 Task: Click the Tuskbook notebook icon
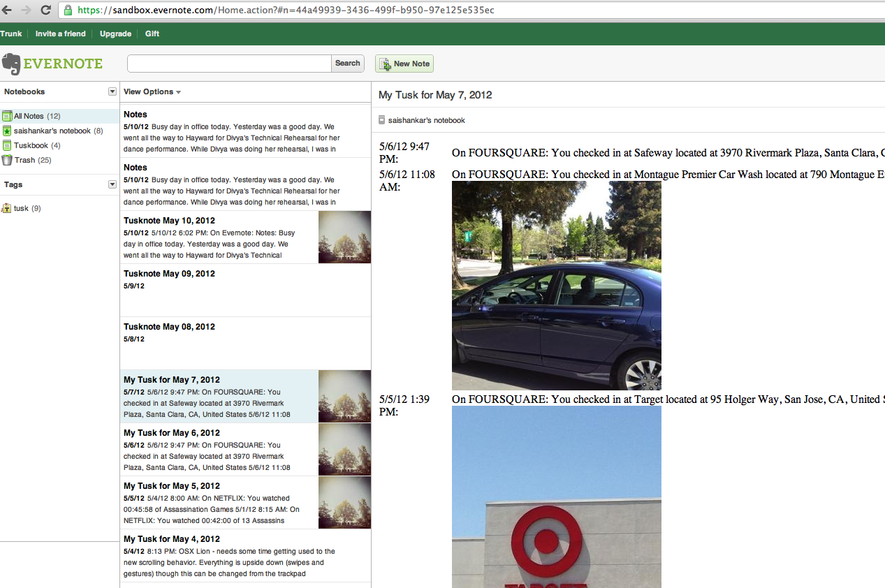7,145
